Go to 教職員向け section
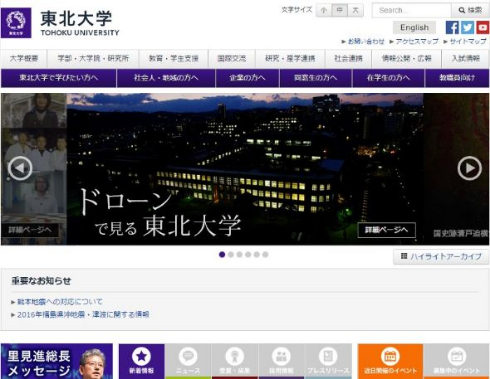 457,78
